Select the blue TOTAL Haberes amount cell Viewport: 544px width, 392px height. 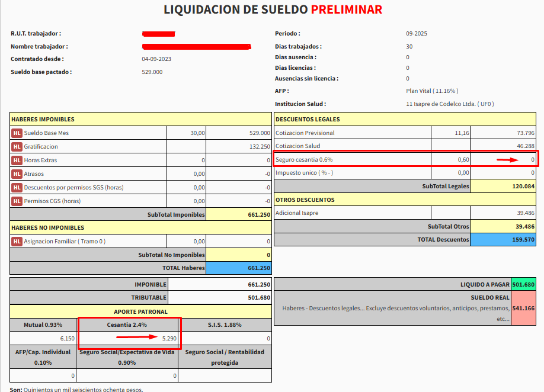[x=239, y=268]
